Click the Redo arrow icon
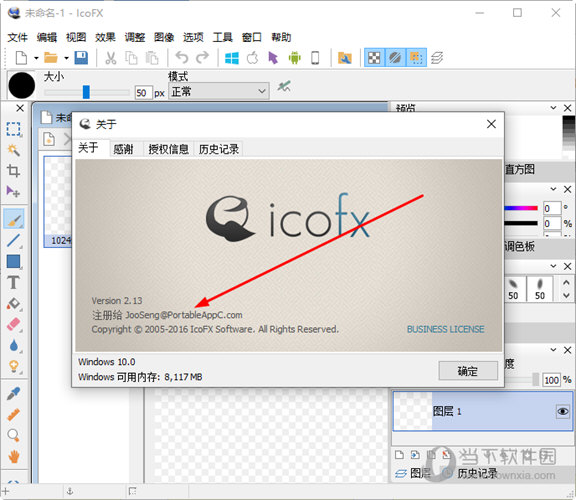 click(202, 57)
